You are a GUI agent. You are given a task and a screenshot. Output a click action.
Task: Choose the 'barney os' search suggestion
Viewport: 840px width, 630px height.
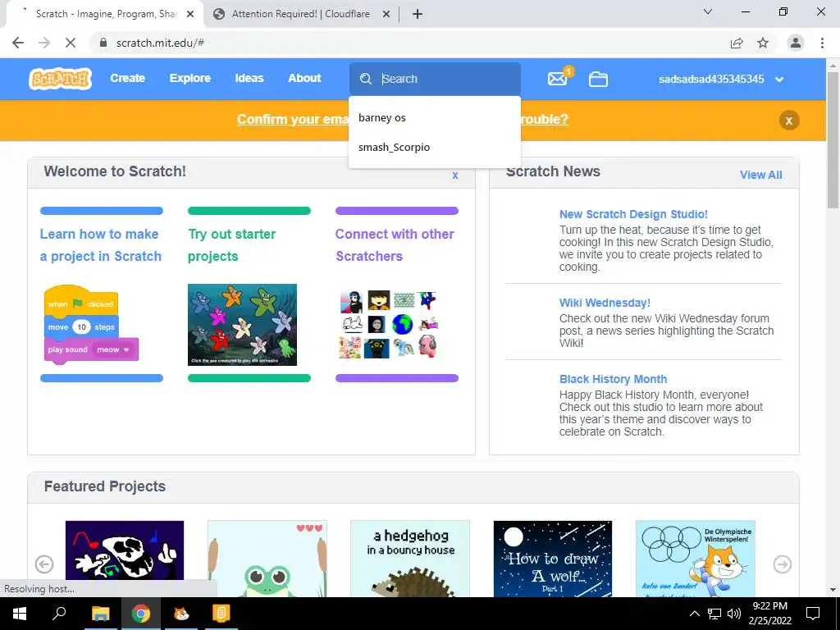tap(435, 118)
